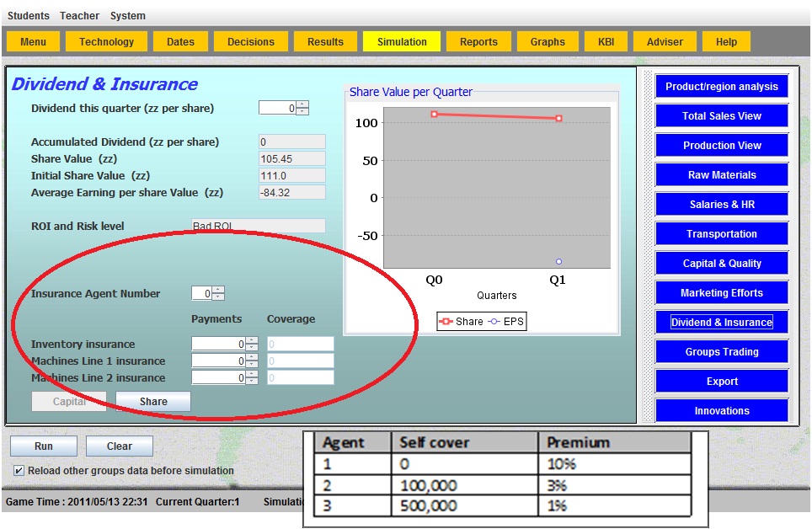Click Machines Line 1 insurance payment field
The height and width of the screenshot is (529, 812).
tap(218, 361)
